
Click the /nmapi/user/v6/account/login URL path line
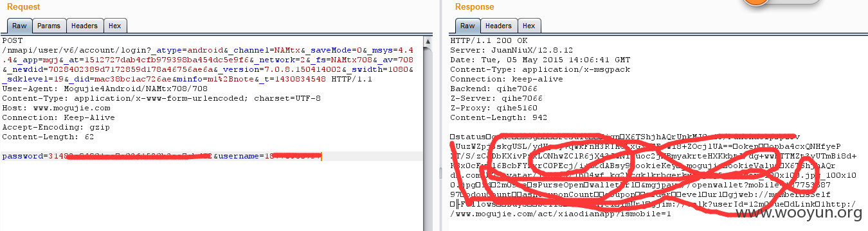[207, 49]
